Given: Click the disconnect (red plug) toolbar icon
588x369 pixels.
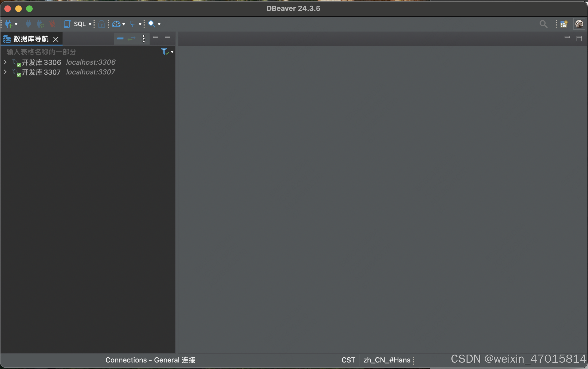Looking at the screenshot, I should click(x=52, y=24).
